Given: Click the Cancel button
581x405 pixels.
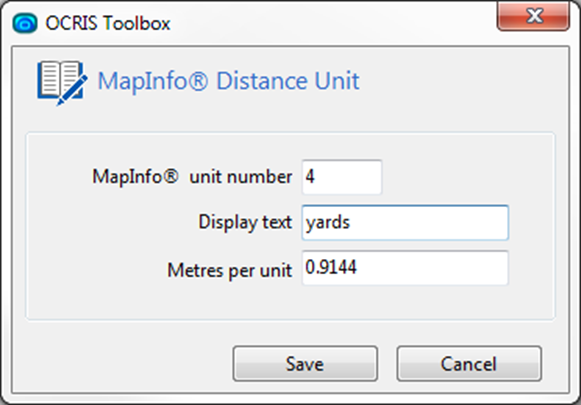Looking at the screenshot, I should 469,363.
